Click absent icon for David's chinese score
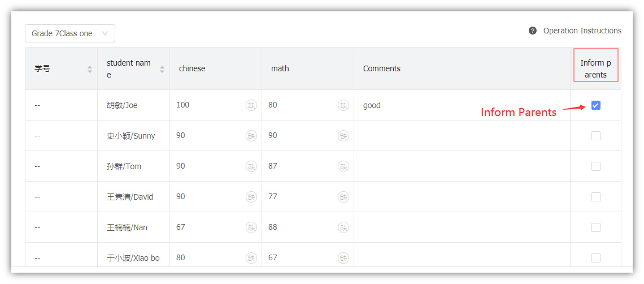This screenshot has width=644, height=284. click(251, 197)
